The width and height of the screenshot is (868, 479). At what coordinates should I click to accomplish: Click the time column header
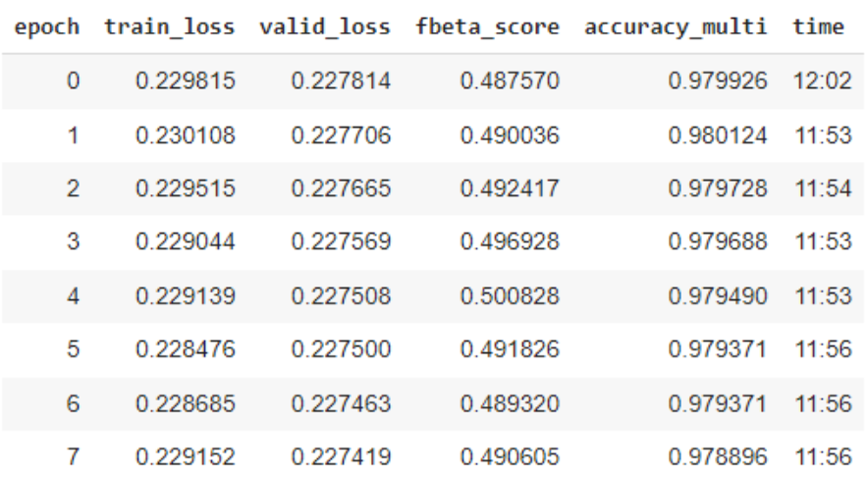click(818, 27)
